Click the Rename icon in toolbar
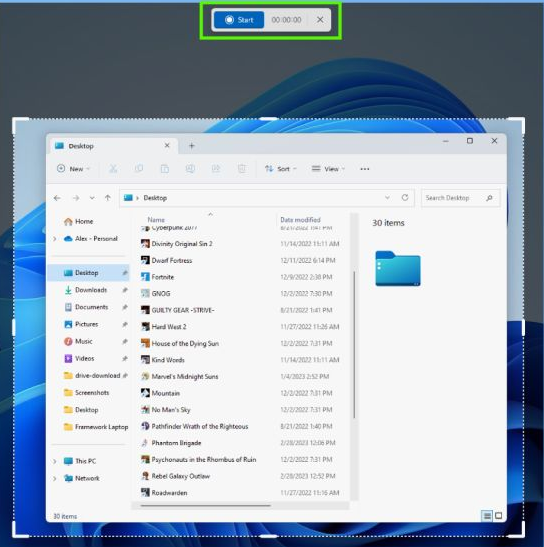This screenshot has height=547, width=544. [x=190, y=169]
